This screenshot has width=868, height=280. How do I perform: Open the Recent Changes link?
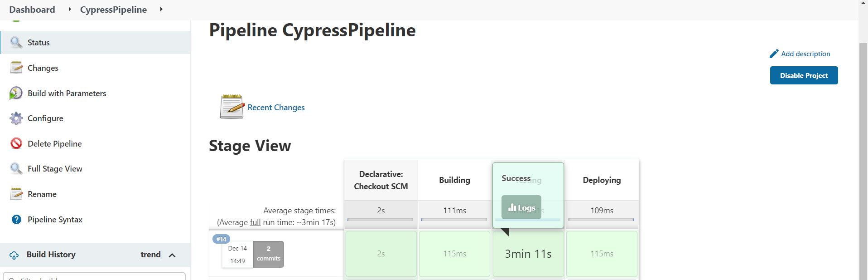pyautogui.click(x=276, y=108)
